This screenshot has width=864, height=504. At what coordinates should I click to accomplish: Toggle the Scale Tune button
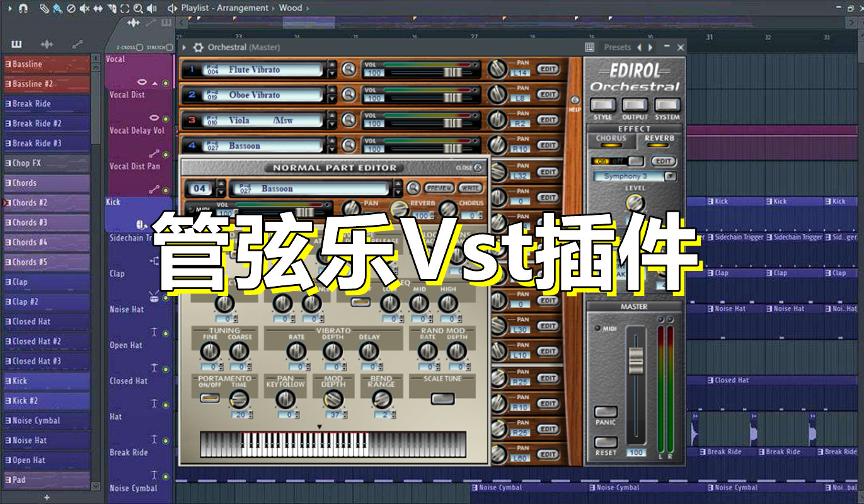442,398
